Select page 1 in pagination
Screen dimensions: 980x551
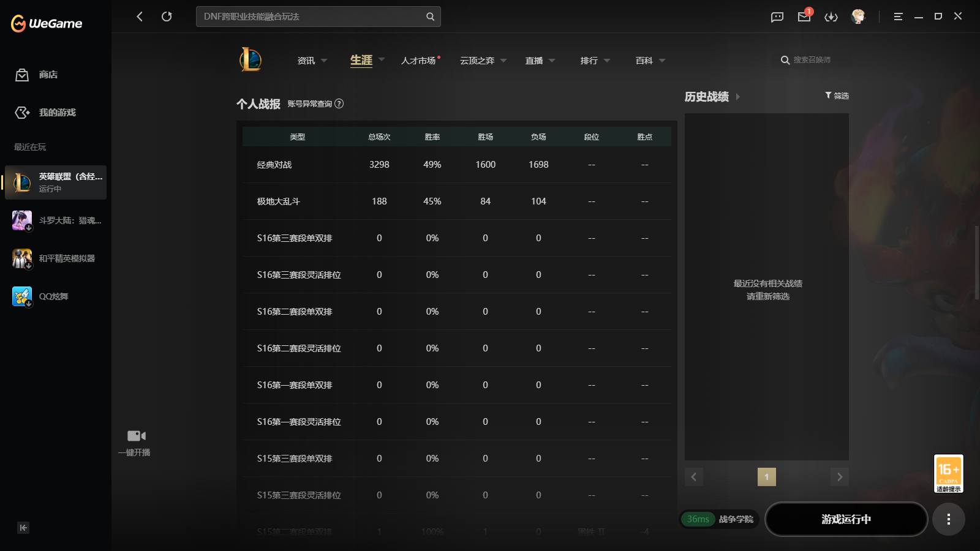click(x=767, y=477)
